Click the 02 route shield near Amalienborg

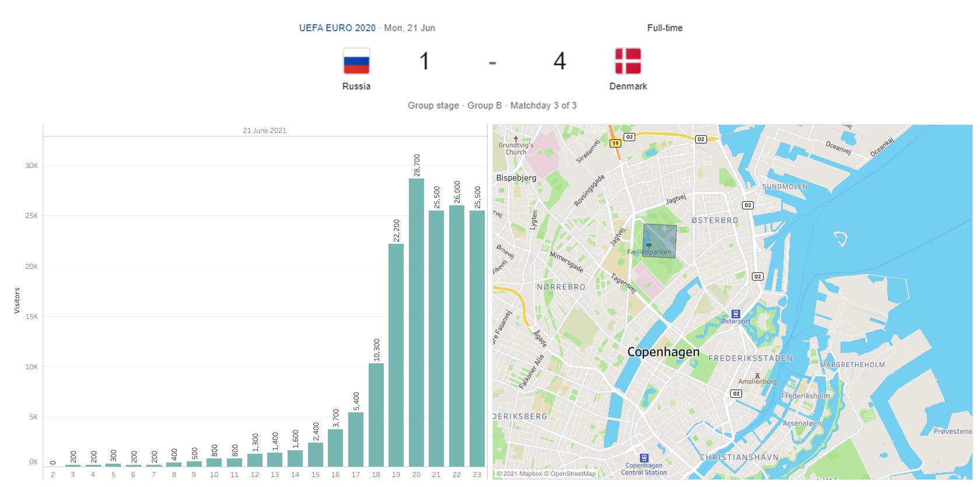[x=736, y=394]
